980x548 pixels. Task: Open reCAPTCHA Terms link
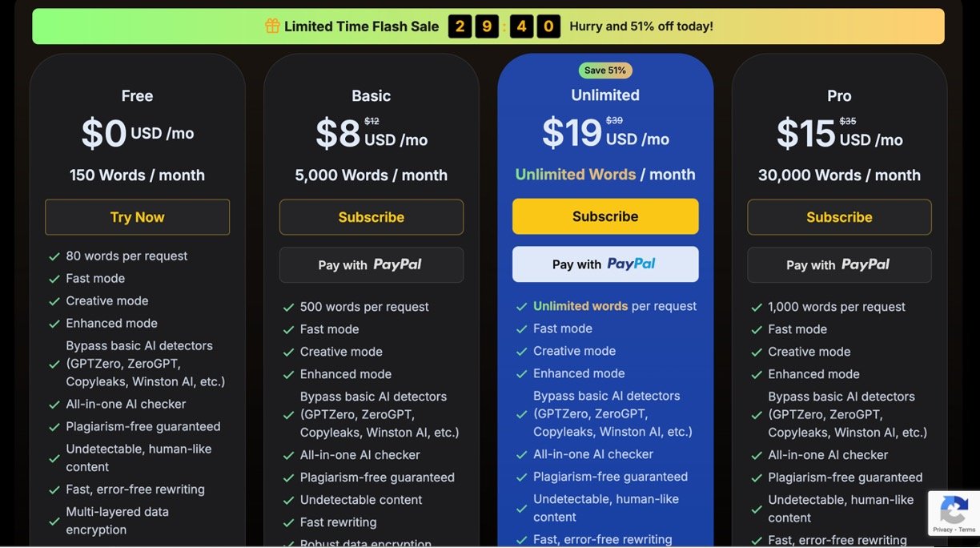click(x=967, y=530)
